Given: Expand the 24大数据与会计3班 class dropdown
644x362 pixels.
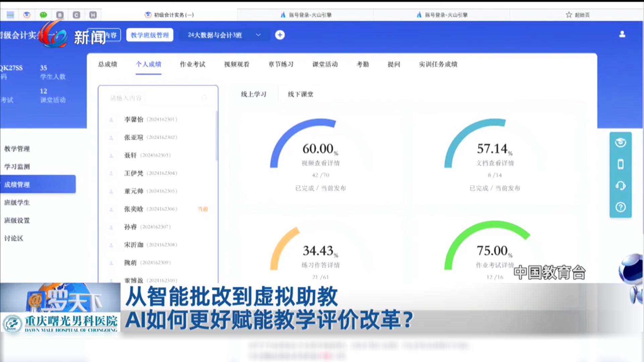Looking at the screenshot, I should pyautogui.click(x=258, y=35).
